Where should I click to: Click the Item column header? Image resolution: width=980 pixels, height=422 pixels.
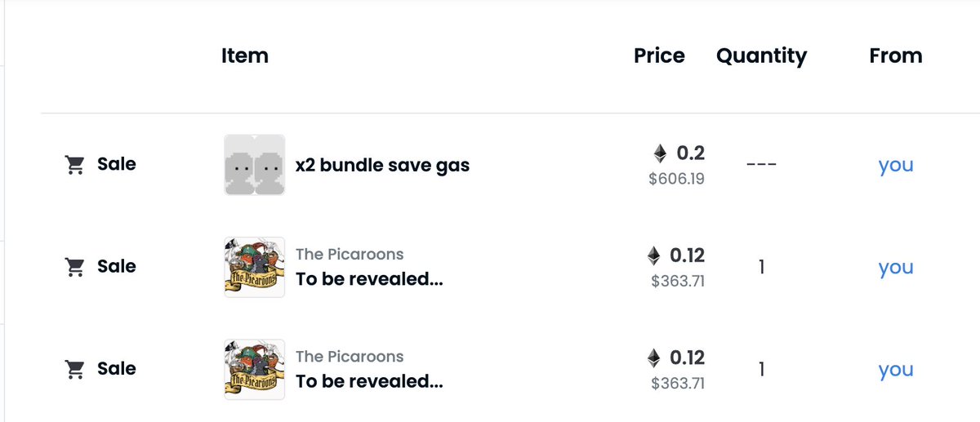(x=245, y=56)
